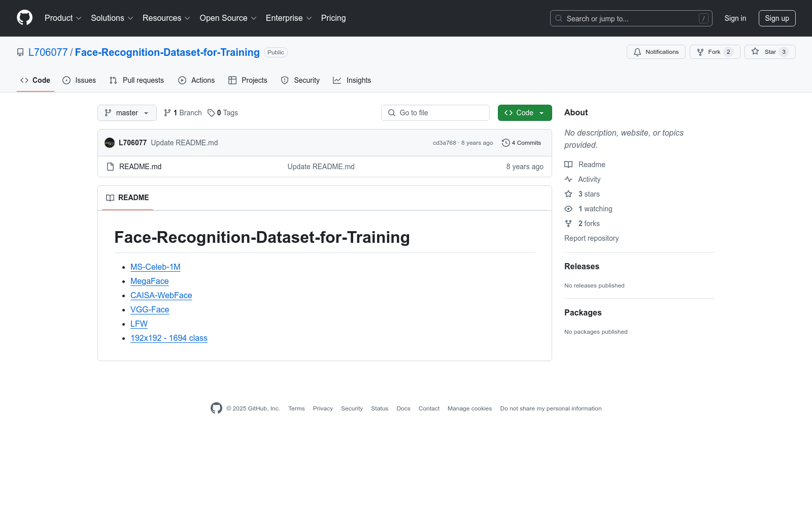The image size is (812, 508).
Task: Expand the Open Source menu
Action: pos(228,18)
